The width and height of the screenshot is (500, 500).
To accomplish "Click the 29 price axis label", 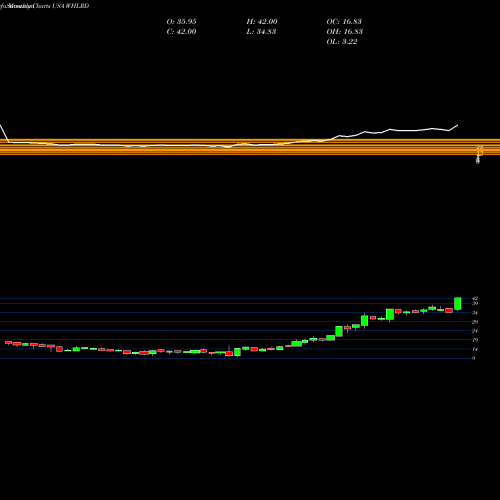I will coord(475,322).
